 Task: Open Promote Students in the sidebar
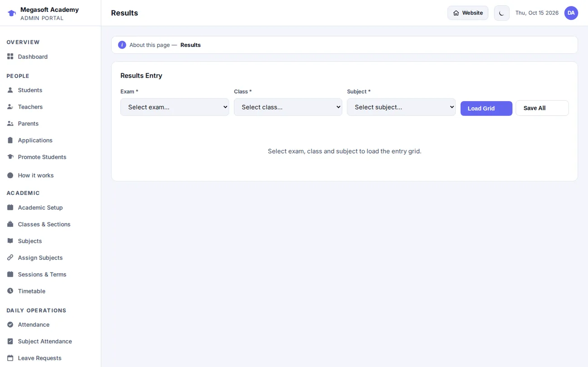(x=50, y=157)
